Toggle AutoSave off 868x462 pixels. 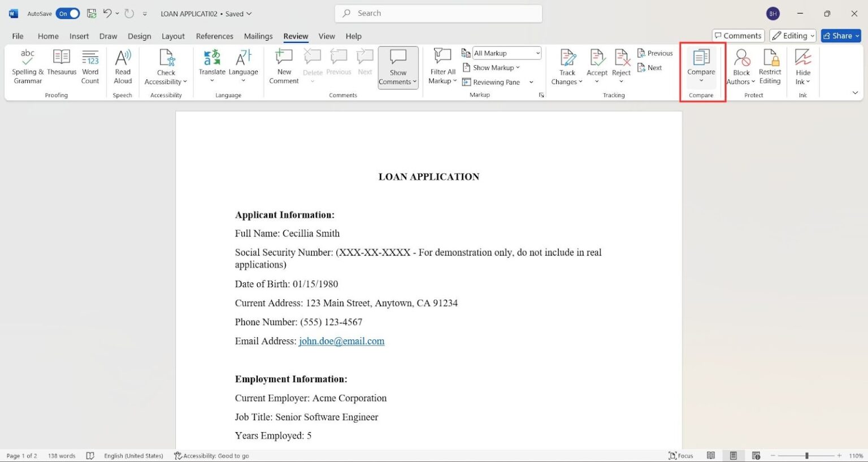tap(67, 13)
